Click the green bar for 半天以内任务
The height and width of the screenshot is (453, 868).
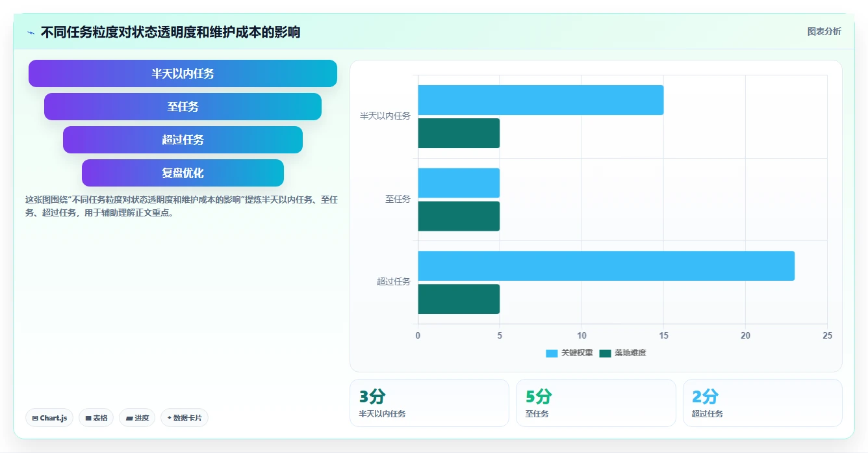pos(459,133)
